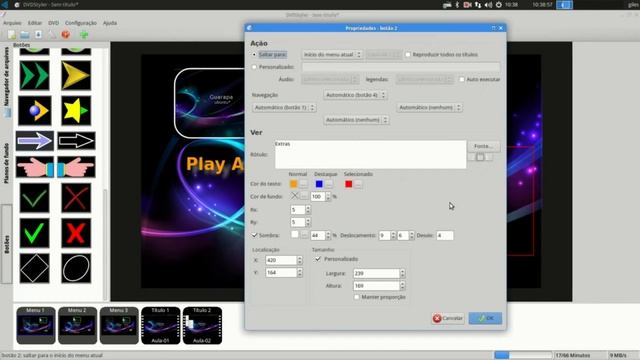Select the ellipse outline button shape

tap(76, 268)
